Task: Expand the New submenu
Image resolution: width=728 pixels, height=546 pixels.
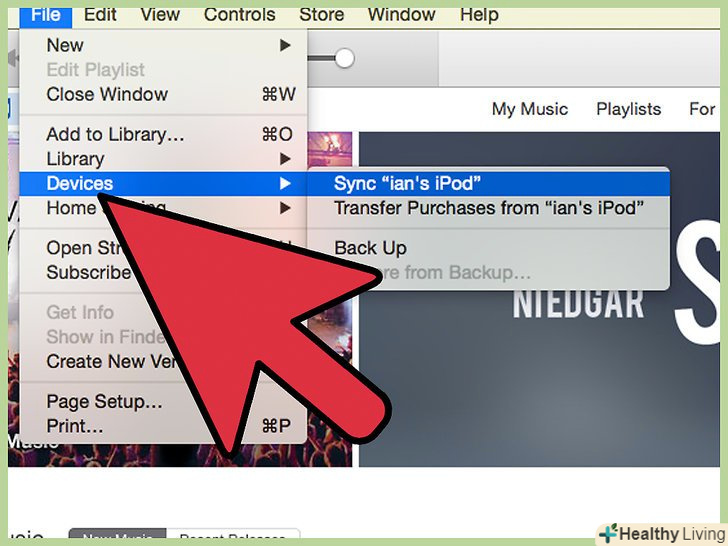Action: pos(163,46)
